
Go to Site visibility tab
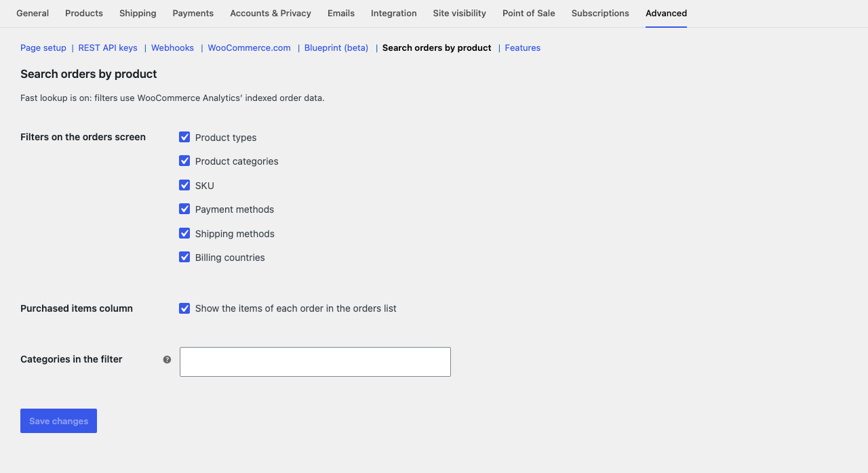click(460, 14)
